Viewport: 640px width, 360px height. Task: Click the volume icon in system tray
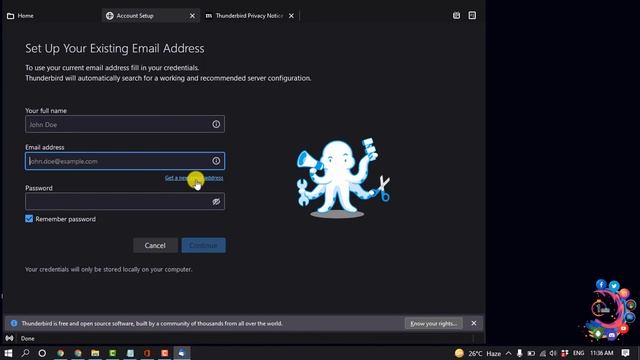point(553,353)
